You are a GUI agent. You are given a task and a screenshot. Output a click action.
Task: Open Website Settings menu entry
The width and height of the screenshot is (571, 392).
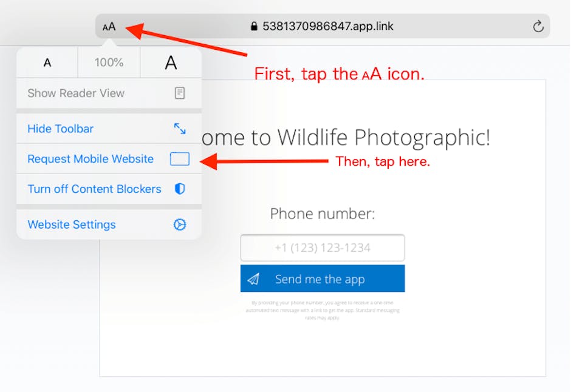72,225
